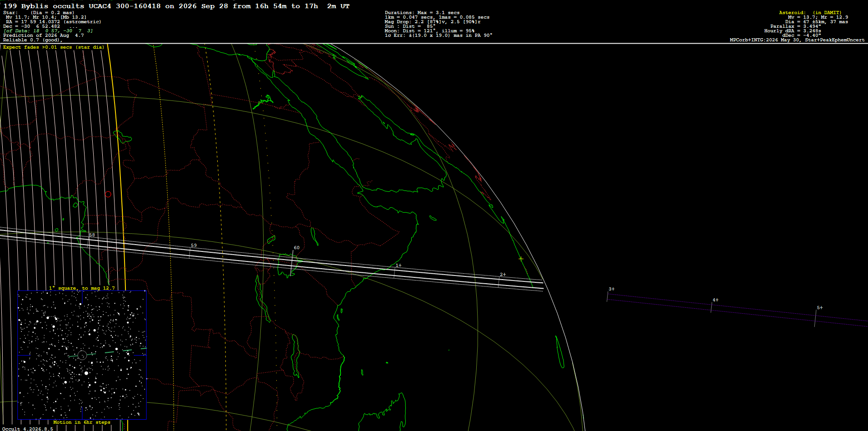Click '[of Date: 18 0 57, -30 7 3]' line
868x431 pixels.
coord(48,31)
